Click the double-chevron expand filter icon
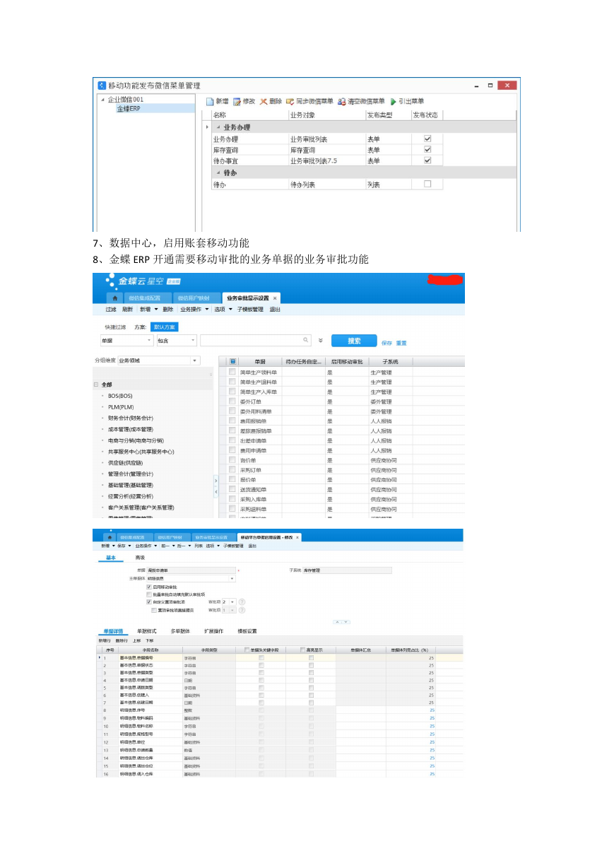This screenshot has height=868, width=614. [x=320, y=340]
